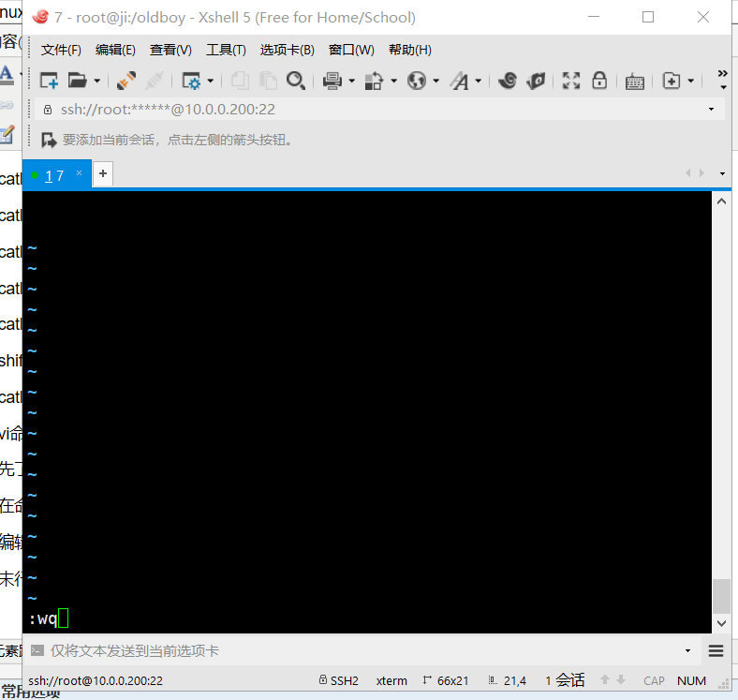Click the virtual Keyboard icon
Image resolution: width=738 pixels, height=700 pixels.
pyautogui.click(x=634, y=82)
